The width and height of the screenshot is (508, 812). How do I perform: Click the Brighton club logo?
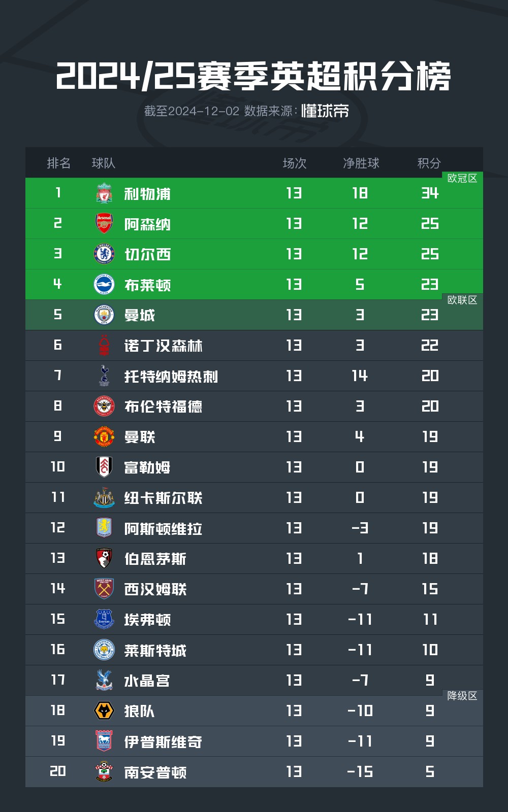click(x=104, y=284)
